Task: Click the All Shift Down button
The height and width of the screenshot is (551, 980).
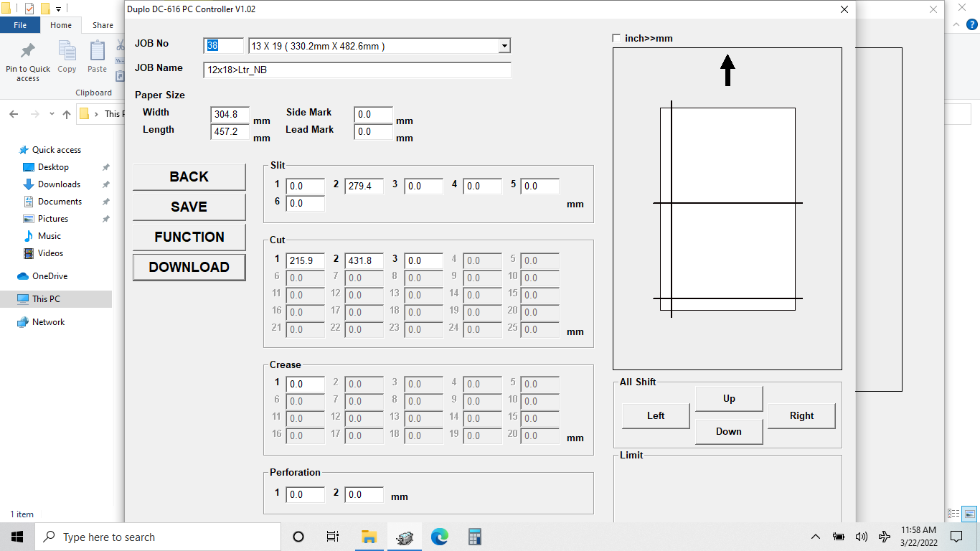Action: 729,431
